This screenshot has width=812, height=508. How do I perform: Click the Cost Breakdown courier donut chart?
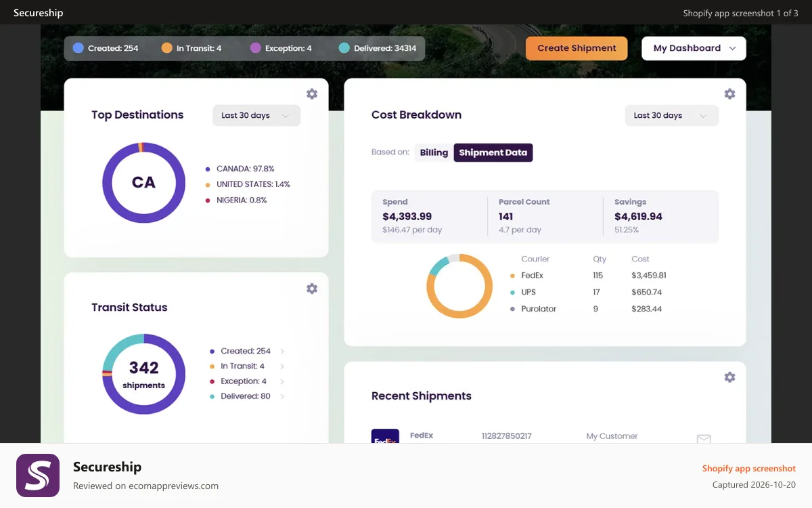459,286
